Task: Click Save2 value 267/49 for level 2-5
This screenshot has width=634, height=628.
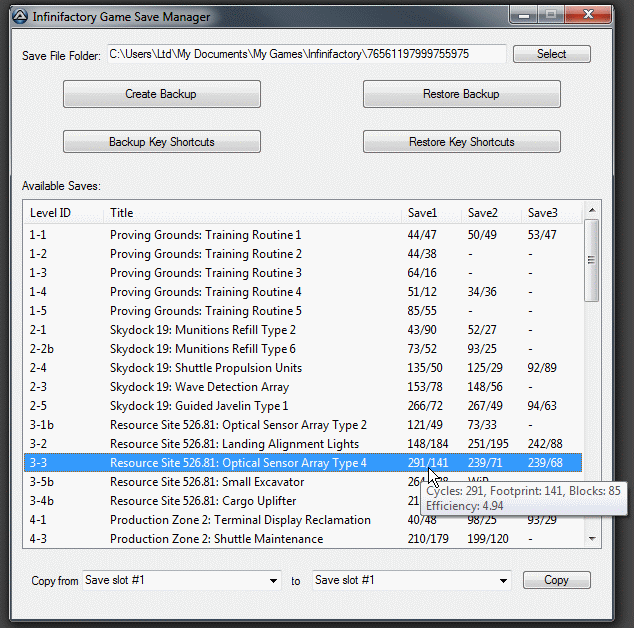Action: pos(485,406)
